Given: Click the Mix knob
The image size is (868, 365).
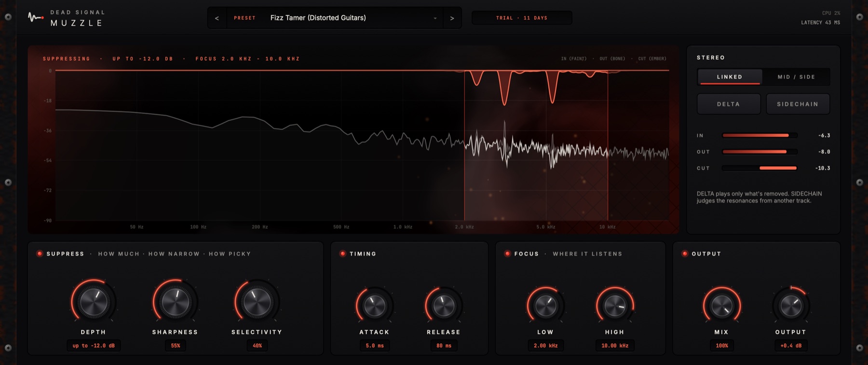Looking at the screenshot, I should click(722, 306).
